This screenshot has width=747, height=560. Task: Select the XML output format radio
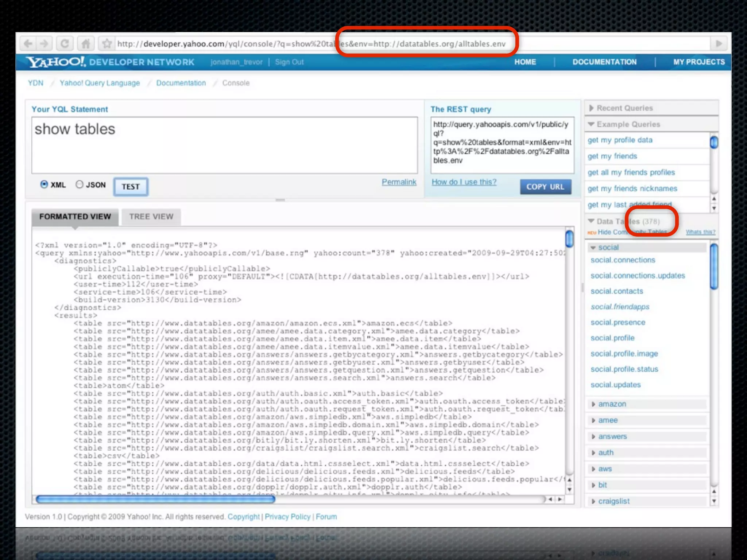(44, 184)
